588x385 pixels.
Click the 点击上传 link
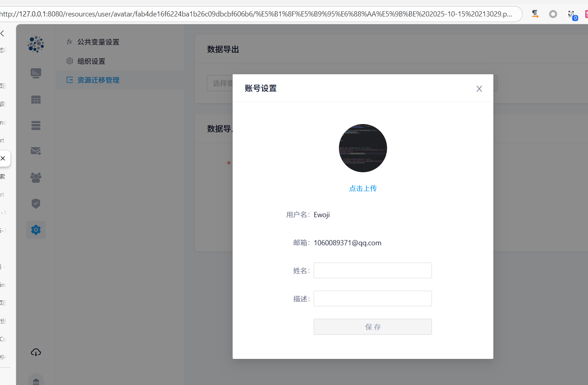pyautogui.click(x=363, y=188)
